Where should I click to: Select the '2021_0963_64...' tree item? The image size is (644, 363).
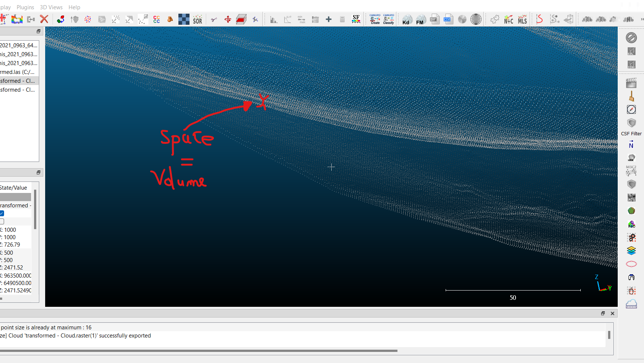[19, 45]
